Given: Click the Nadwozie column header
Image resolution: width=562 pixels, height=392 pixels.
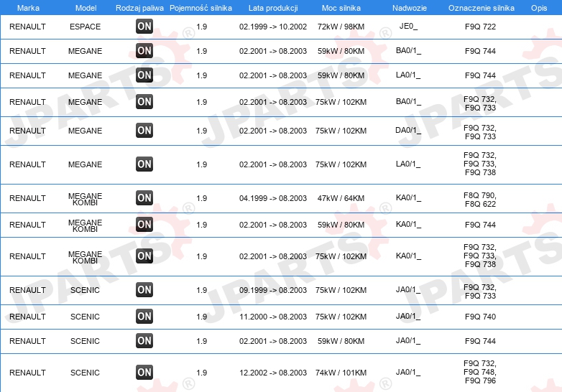Looking at the screenshot, I should pyautogui.click(x=410, y=8).
